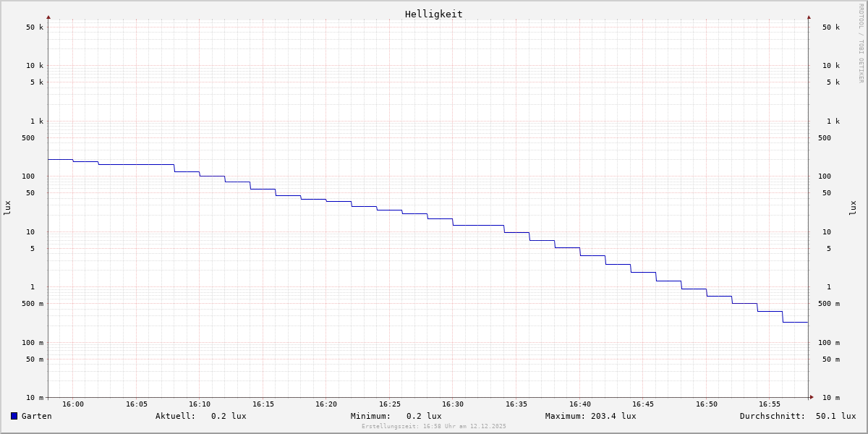
Task: Click the 16:15 time axis label
Action: pyautogui.click(x=263, y=404)
